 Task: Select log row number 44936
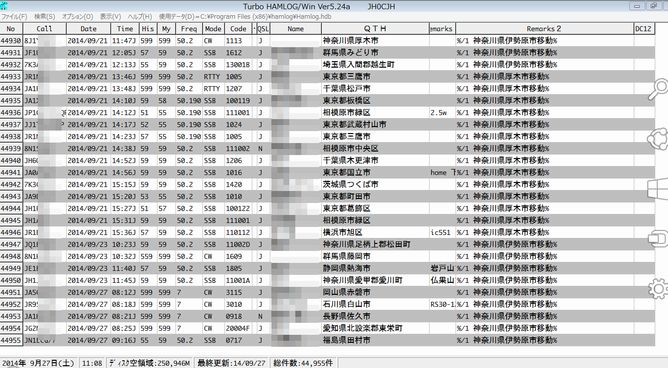point(11,113)
